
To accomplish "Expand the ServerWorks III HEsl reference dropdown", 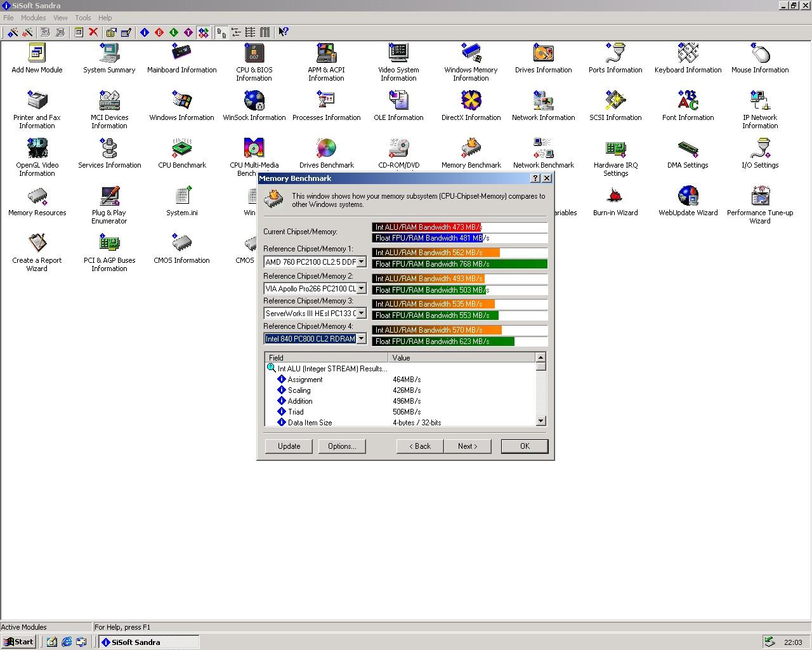I will tap(361, 313).
